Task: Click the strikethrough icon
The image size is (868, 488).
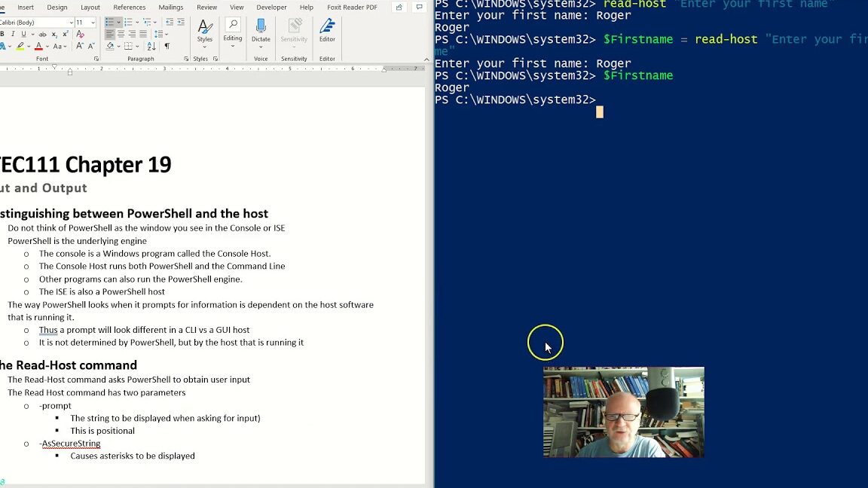Action: coord(43,34)
